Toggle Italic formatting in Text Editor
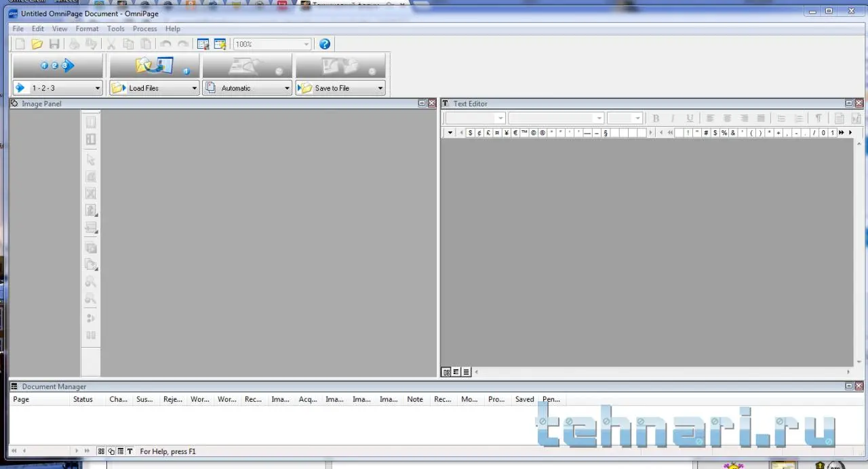The image size is (868, 469). point(673,118)
